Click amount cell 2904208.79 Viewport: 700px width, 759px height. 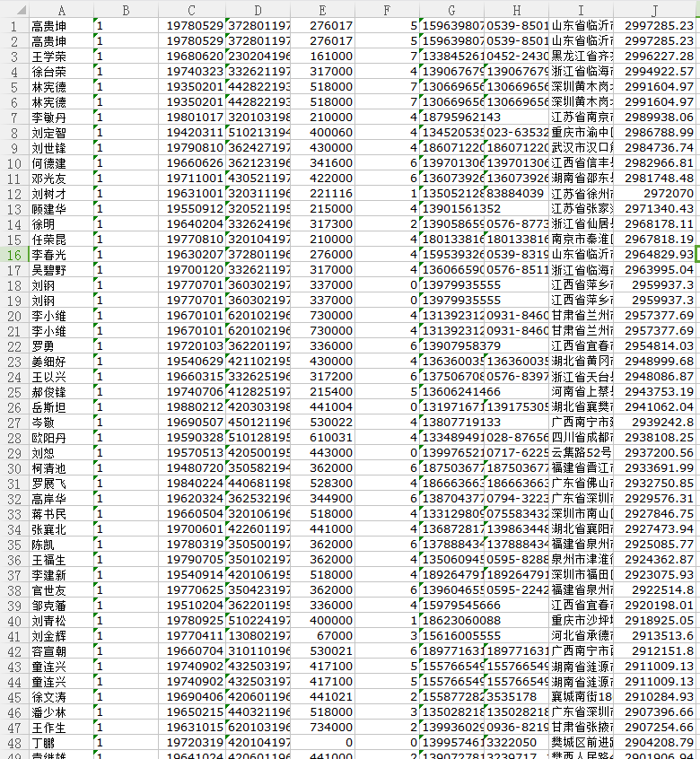[x=654, y=743]
